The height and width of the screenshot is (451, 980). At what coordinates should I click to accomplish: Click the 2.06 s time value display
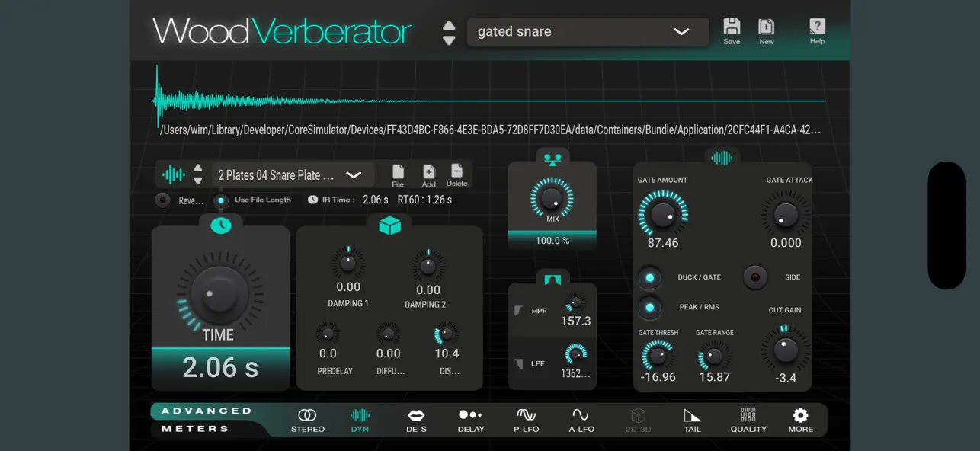[x=220, y=368]
